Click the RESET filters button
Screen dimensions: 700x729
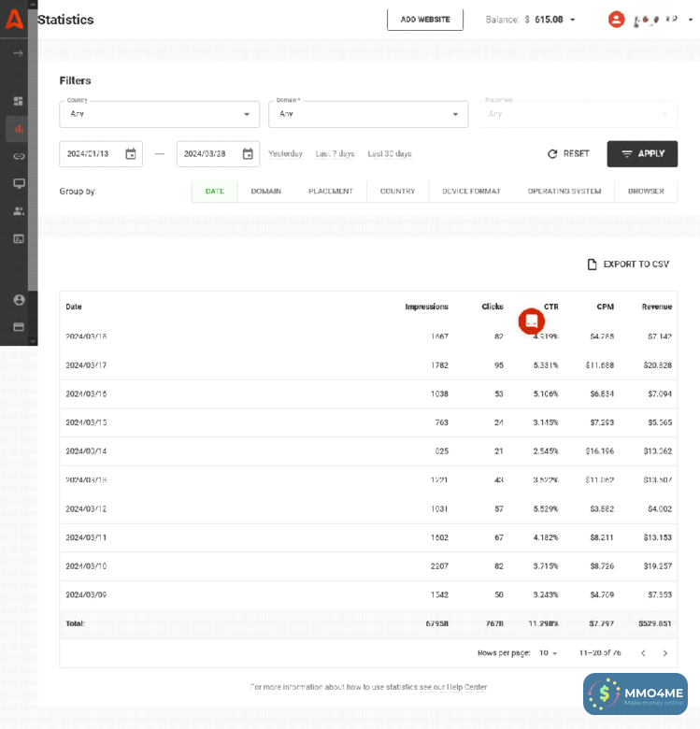(568, 154)
